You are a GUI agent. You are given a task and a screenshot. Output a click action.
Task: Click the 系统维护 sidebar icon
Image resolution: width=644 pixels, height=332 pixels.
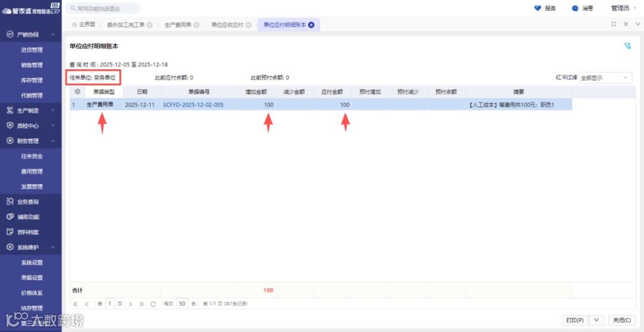[x=10, y=247]
